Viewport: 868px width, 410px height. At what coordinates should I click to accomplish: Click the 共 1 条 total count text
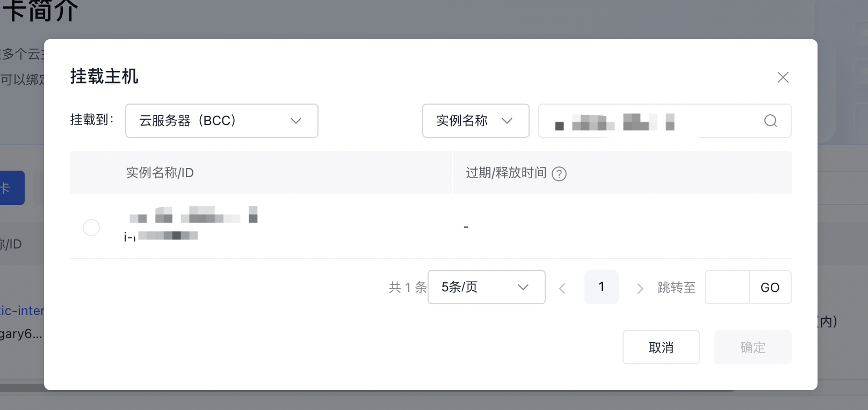tap(408, 288)
